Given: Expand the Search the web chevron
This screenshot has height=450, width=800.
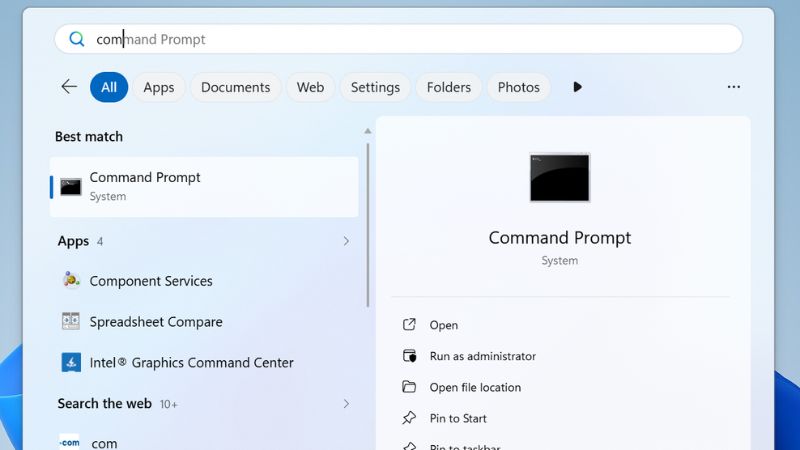Looking at the screenshot, I should click(x=346, y=404).
